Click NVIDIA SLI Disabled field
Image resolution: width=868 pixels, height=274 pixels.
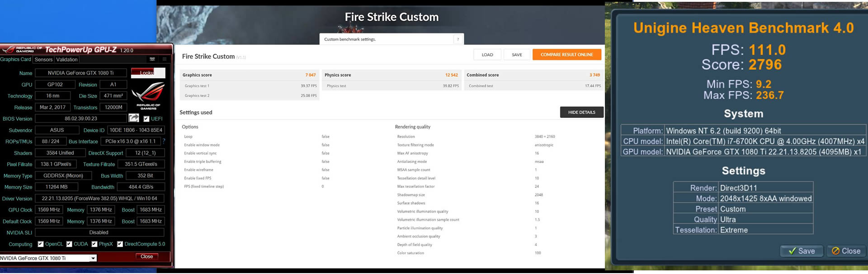(99, 232)
